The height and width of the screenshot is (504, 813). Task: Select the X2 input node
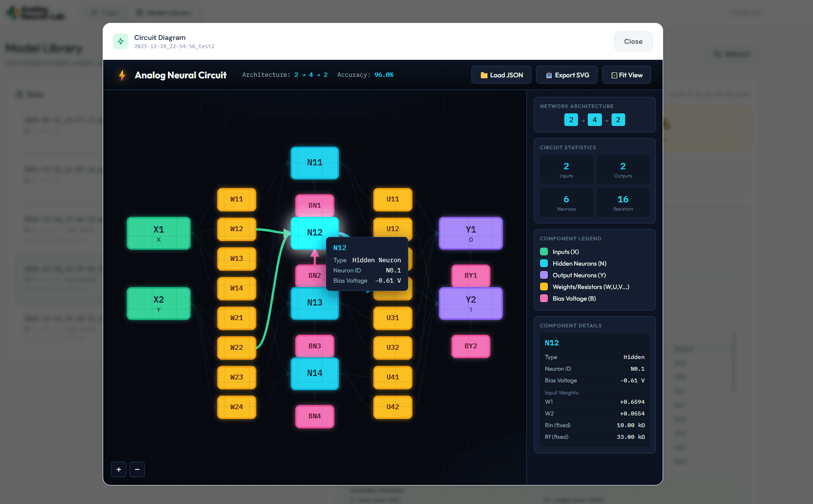pyautogui.click(x=159, y=303)
